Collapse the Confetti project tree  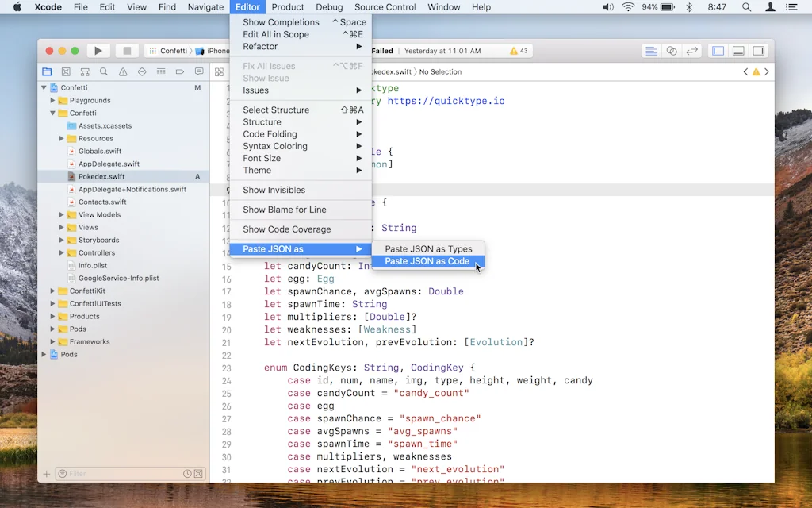pyautogui.click(x=45, y=87)
